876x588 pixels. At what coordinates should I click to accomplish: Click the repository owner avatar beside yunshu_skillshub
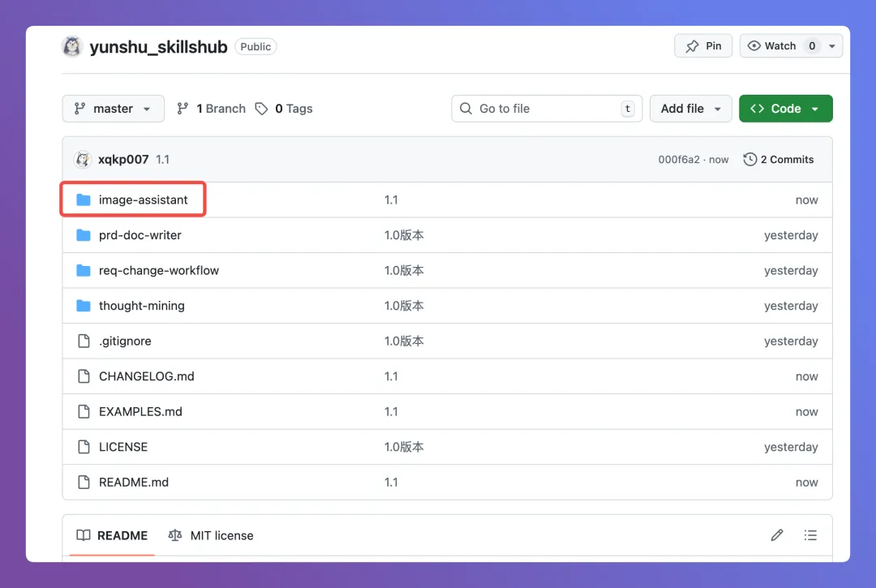(x=72, y=46)
